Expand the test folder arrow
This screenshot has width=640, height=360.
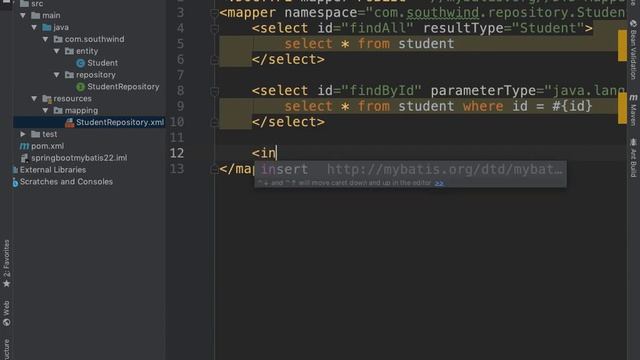pyautogui.click(x=23, y=134)
